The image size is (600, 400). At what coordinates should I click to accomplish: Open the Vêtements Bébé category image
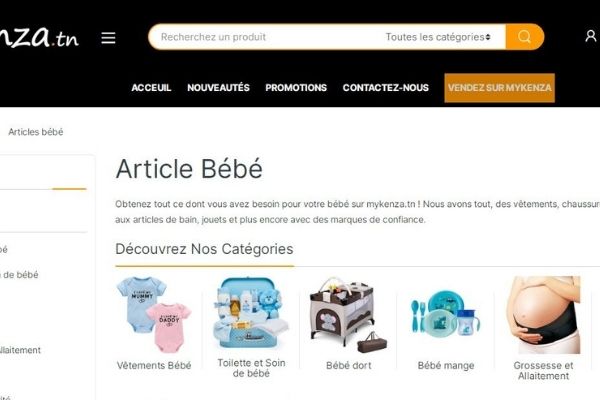154,315
